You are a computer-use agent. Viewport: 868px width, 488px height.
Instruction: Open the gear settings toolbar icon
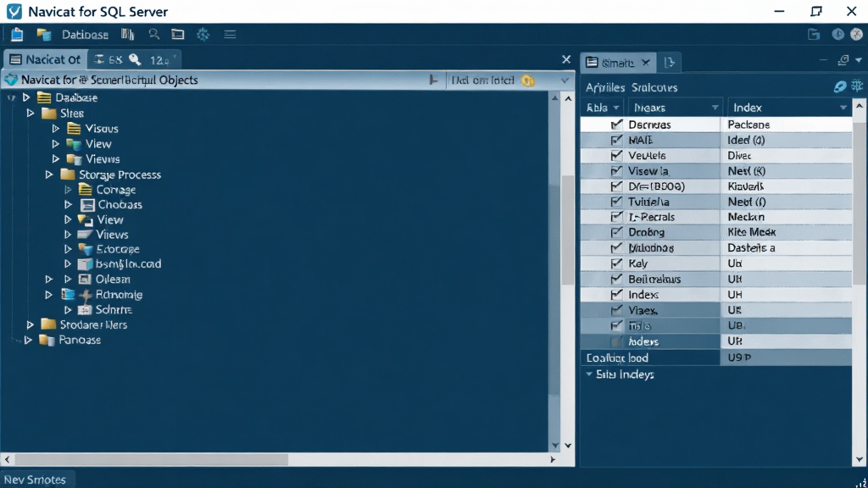tap(203, 34)
